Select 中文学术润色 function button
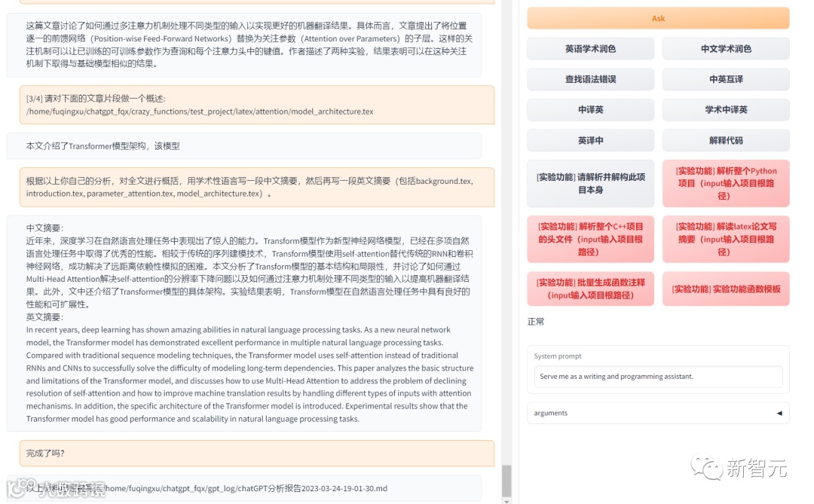814x504 pixels. click(726, 49)
